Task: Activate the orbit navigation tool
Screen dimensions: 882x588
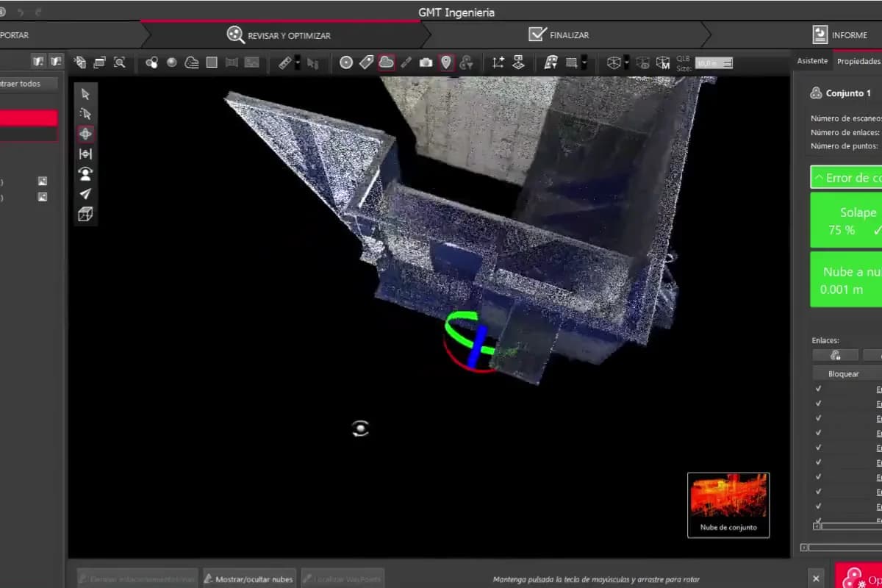Action: pyautogui.click(x=85, y=134)
